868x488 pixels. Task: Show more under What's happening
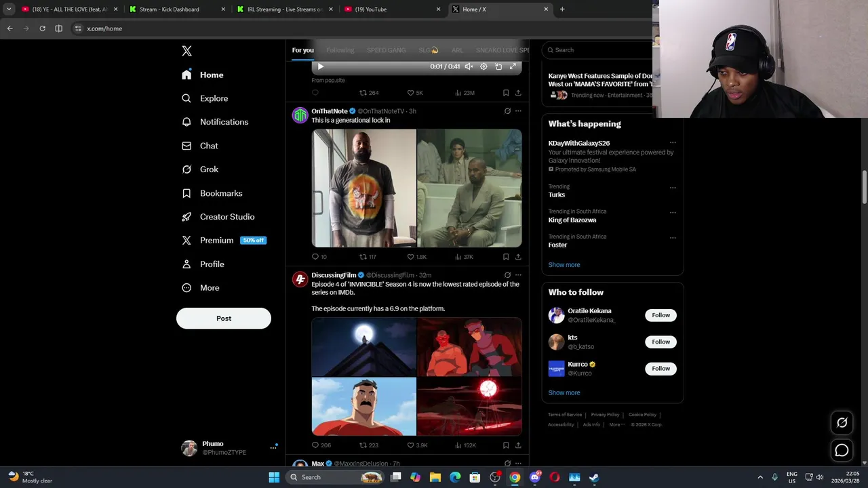pos(564,265)
